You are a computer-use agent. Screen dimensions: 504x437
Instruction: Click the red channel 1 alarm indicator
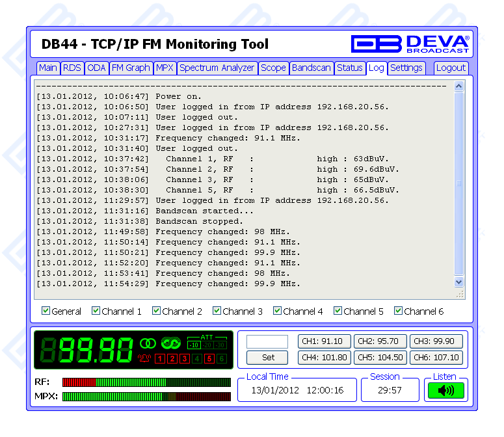tap(160, 359)
